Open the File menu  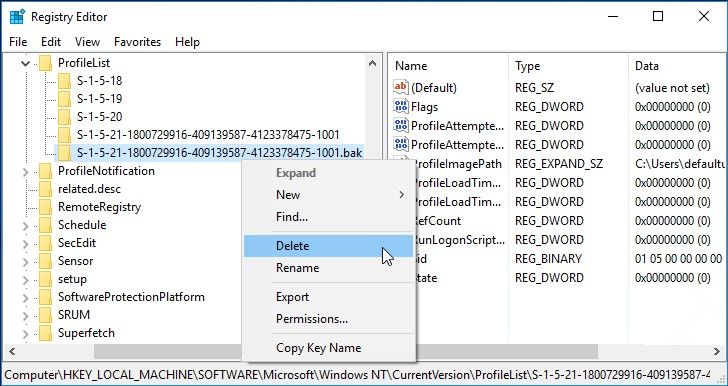click(x=18, y=42)
